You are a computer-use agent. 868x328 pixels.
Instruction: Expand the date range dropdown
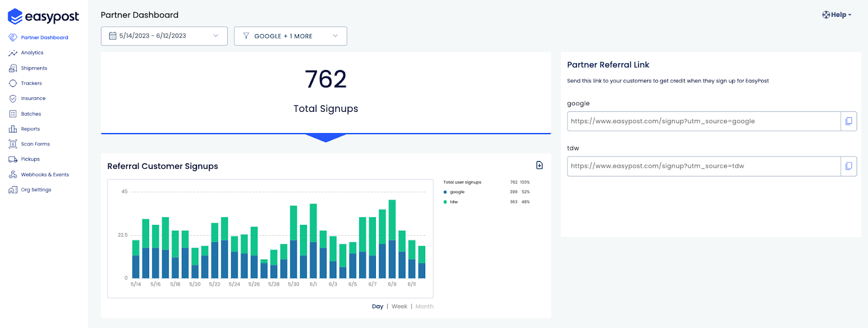(x=164, y=36)
